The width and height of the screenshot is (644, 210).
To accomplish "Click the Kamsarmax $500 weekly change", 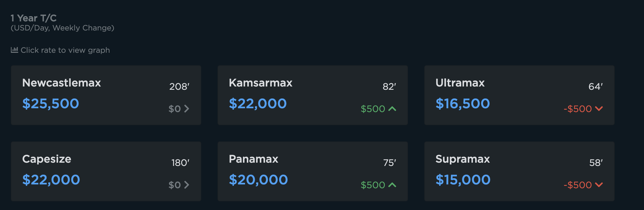I will (x=373, y=109).
